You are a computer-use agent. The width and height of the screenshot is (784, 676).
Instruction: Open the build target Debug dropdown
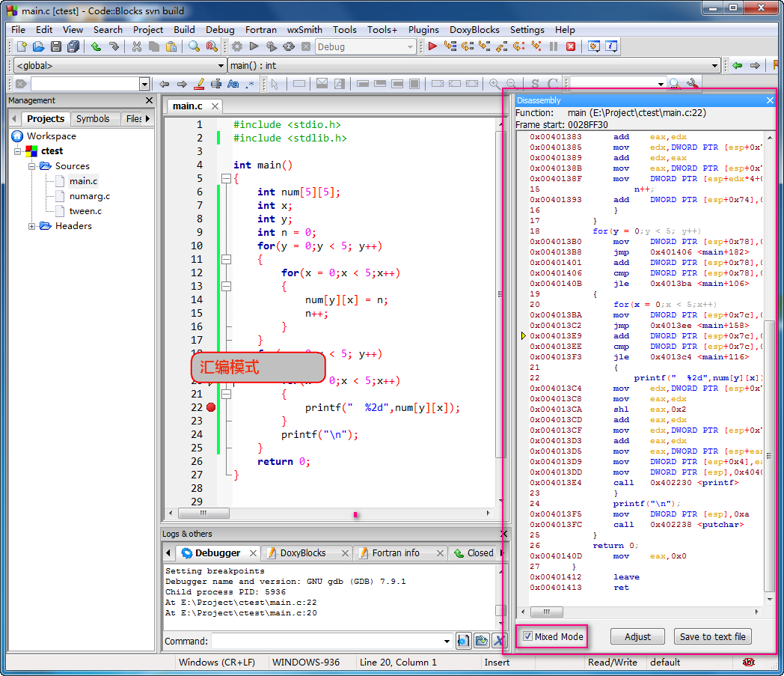[410, 46]
